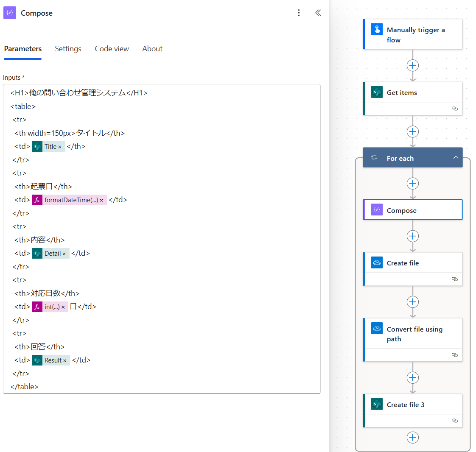The image size is (476, 452).
Task: Select the Compose action card in the flow
Action: coord(413,209)
